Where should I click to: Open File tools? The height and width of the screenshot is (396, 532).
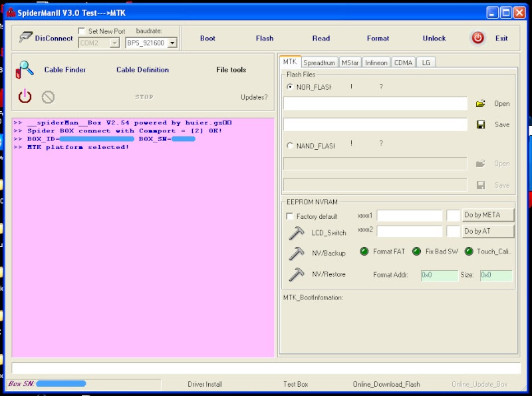(231, 70)
